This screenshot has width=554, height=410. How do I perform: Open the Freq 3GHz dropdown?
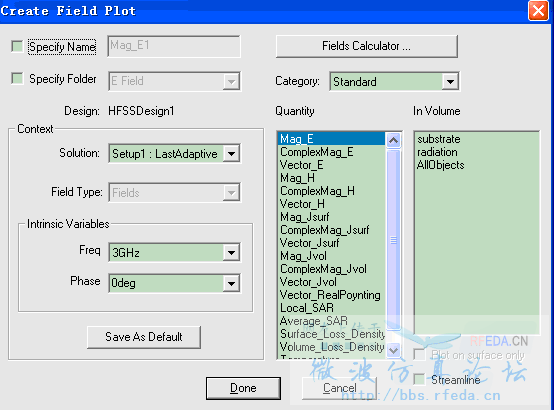[x=231, y=253]
